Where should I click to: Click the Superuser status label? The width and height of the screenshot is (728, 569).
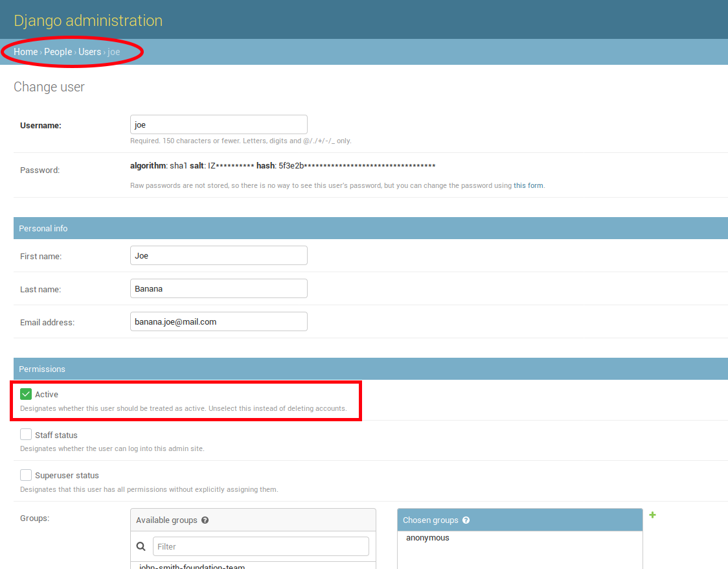[x=67, y=476]
